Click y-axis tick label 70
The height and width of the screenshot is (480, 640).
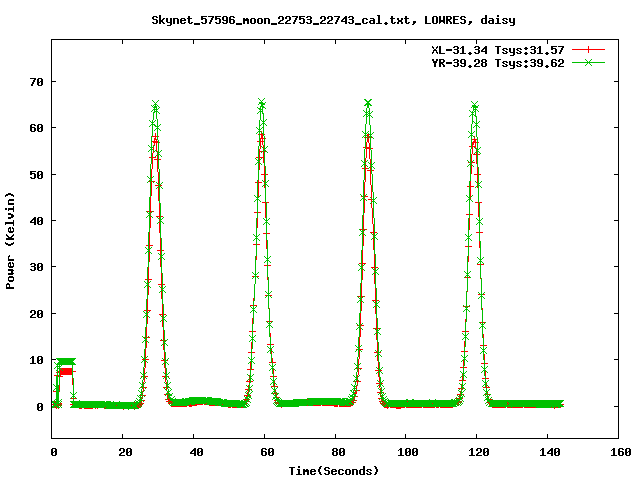click(x=36, y=82)
